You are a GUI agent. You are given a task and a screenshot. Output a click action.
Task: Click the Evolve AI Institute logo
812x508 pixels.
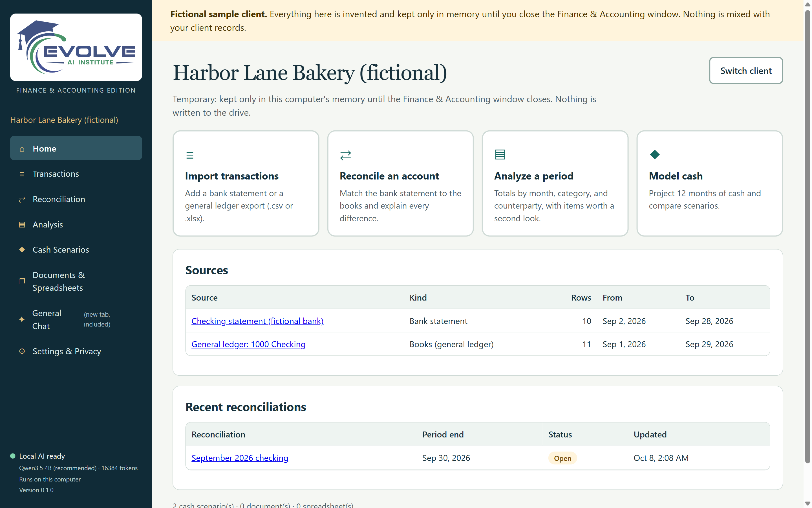click(x=76, y=47)
